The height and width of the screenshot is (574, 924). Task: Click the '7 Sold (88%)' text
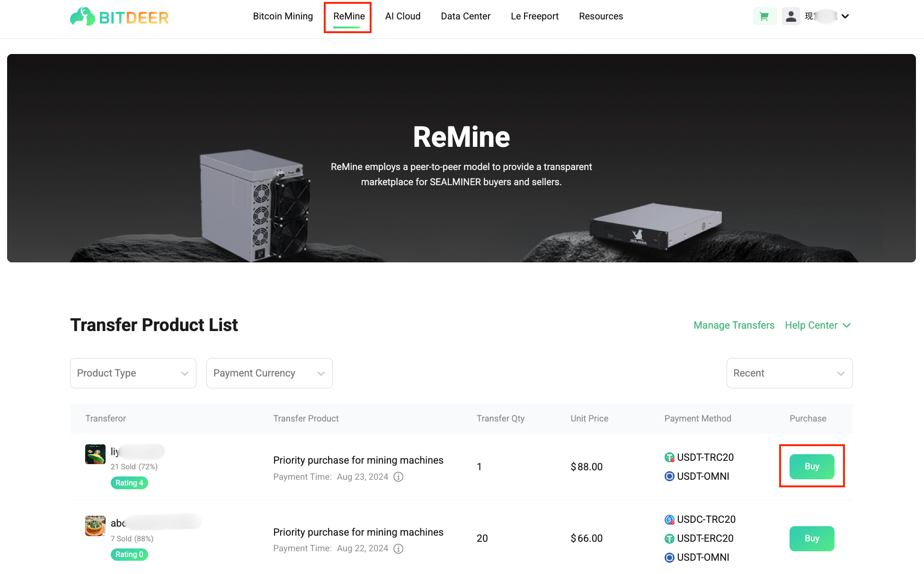point(132,539)
